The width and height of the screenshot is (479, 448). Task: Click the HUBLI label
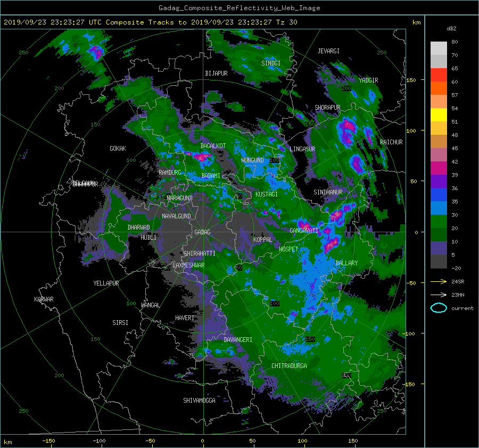point(148,238)
